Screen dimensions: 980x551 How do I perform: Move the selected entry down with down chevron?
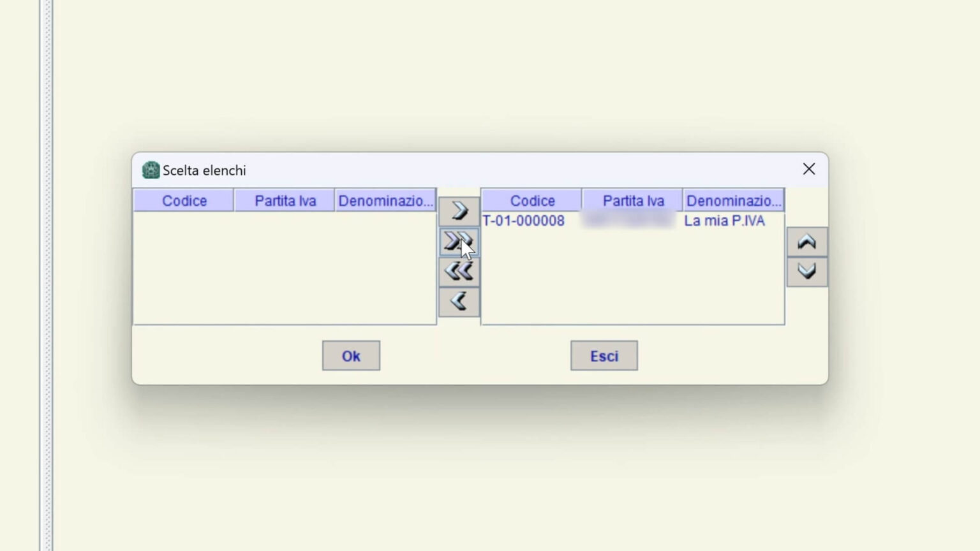tap(806, 272)
